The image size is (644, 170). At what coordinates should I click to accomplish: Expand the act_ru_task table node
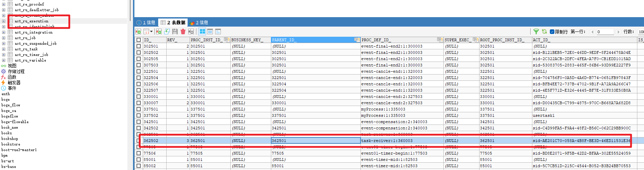[3, 49]
